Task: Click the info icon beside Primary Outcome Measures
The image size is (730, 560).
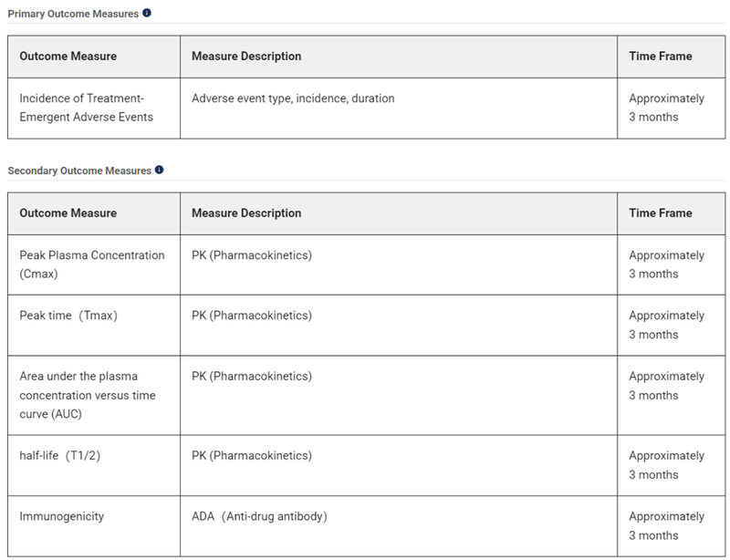Action: [147, 14]
